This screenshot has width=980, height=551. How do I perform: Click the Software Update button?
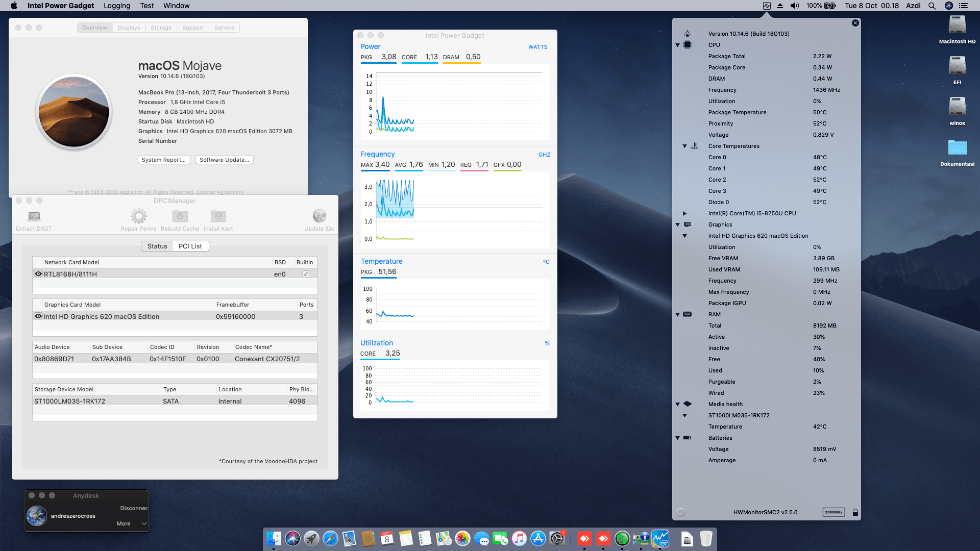[x=224, y=160]
